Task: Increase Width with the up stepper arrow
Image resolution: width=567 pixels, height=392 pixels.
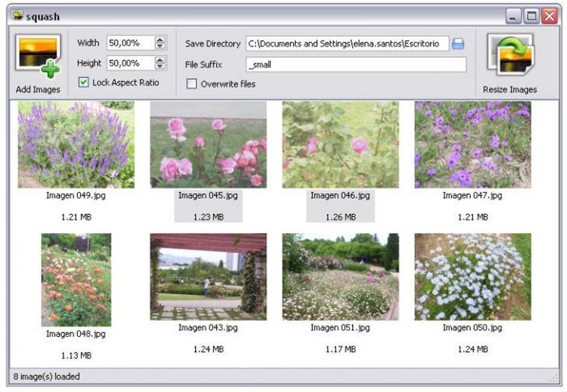Action: (x=160, y=39)
